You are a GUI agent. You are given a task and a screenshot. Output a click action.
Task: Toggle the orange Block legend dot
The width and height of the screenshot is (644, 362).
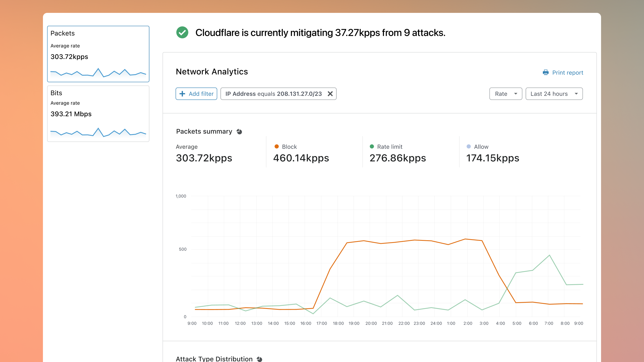coord(277,146)
